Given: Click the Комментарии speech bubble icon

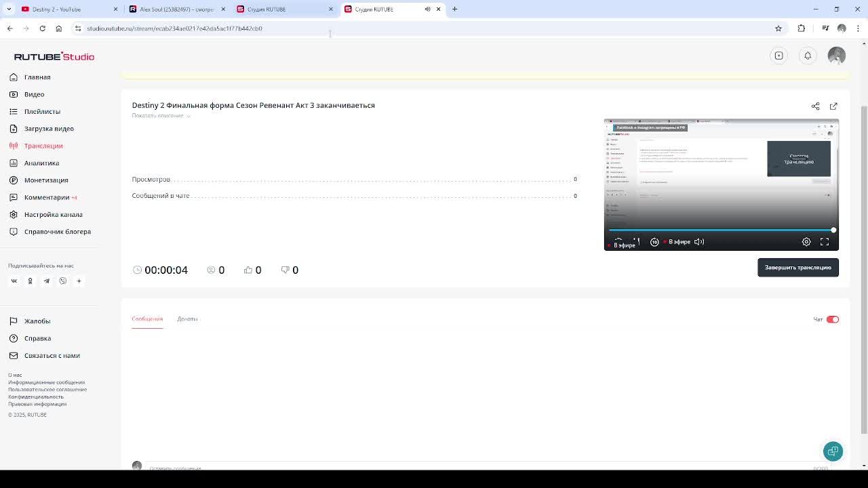Looking at the screenshot, I should click(14, 197).
